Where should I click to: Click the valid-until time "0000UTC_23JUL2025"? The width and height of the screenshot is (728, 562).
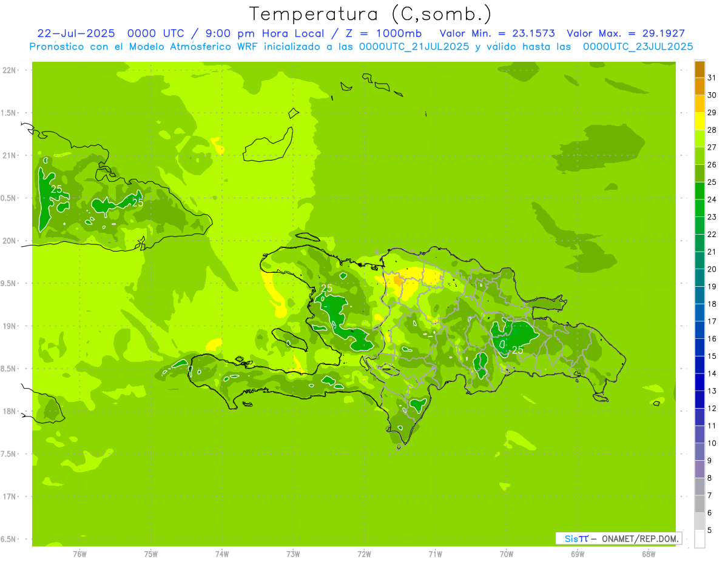pos(638,47)
